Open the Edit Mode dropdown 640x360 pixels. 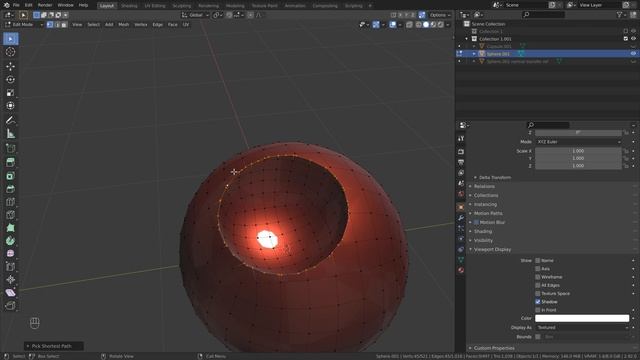point(24,24)
